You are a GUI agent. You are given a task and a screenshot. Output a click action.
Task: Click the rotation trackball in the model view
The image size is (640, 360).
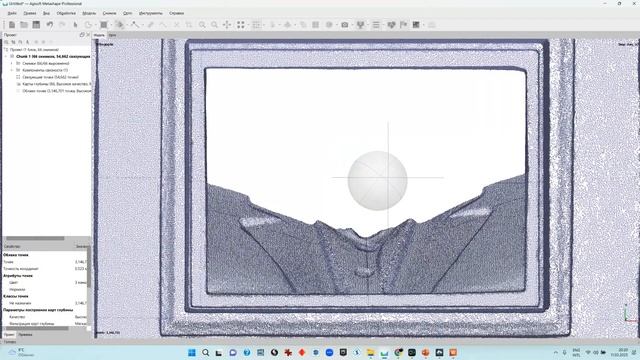(378, 180)
